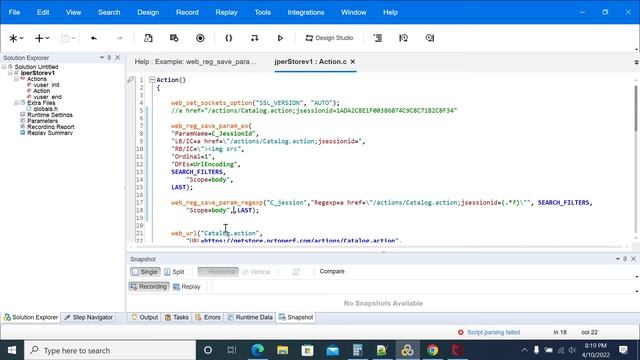The image size is (640, 360).
Task: Open Microsoft Edge from taskbar
Action: tap(258, 350)
